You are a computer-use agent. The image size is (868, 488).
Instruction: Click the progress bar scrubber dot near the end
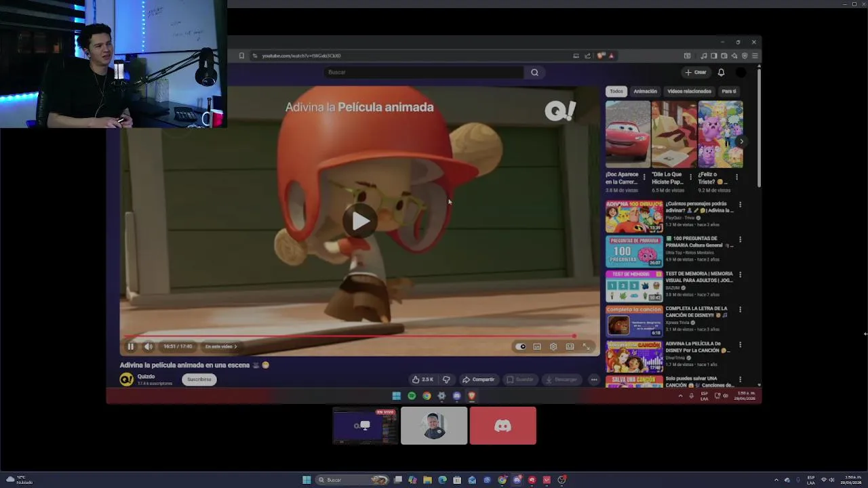point(574,335)
